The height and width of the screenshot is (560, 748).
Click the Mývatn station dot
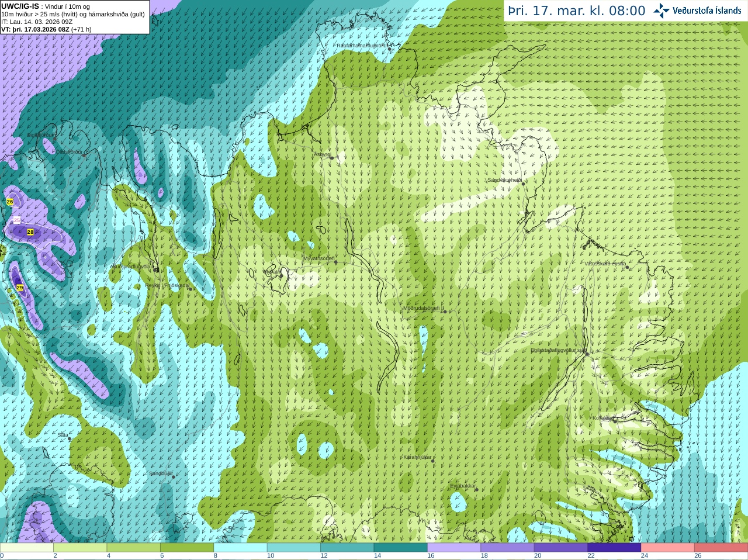tap(281, 275)
